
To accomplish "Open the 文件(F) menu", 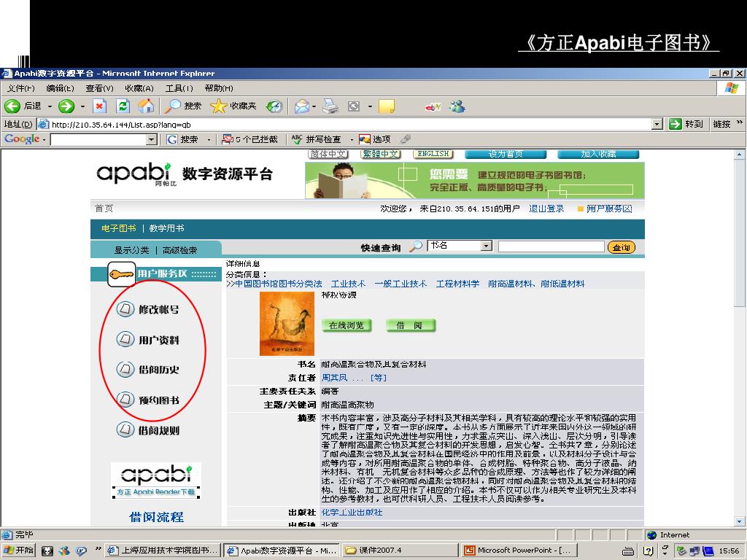I will point(20,88).
